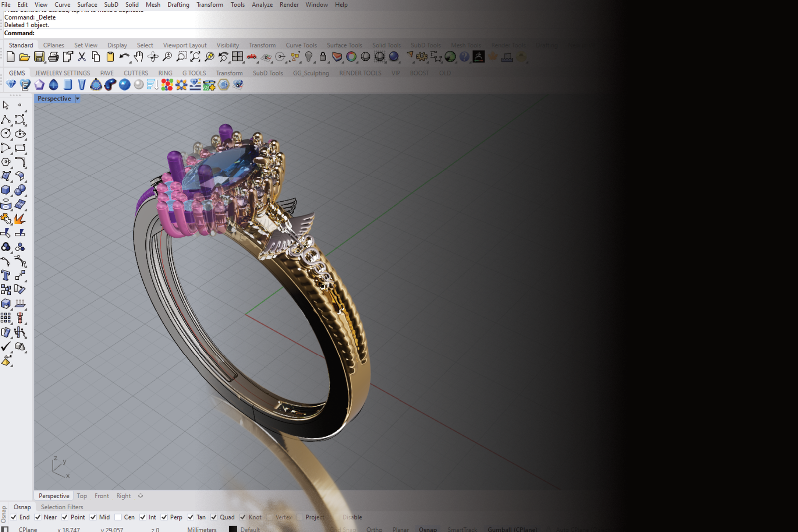Toggle the End osnap checkbox

13,517
